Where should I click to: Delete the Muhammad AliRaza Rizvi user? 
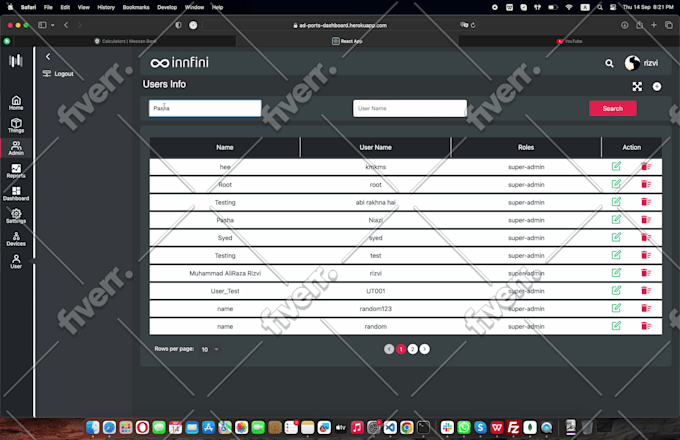(646, 273)
